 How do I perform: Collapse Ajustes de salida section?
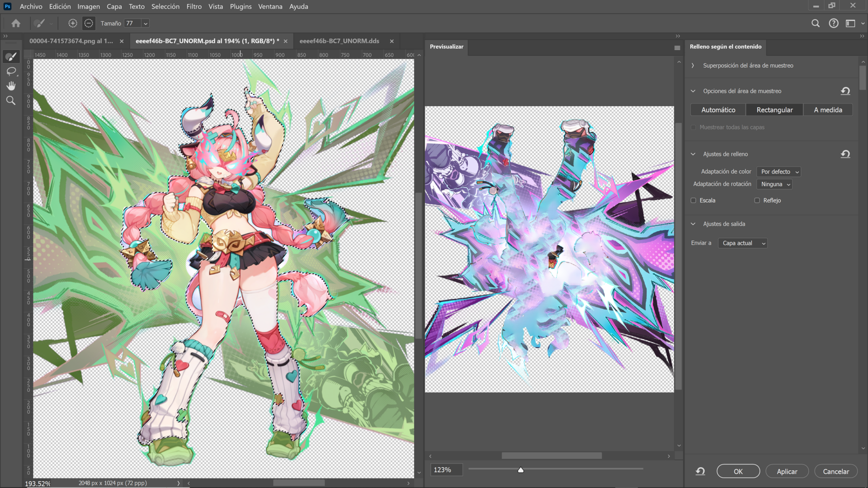click(693, 224)
